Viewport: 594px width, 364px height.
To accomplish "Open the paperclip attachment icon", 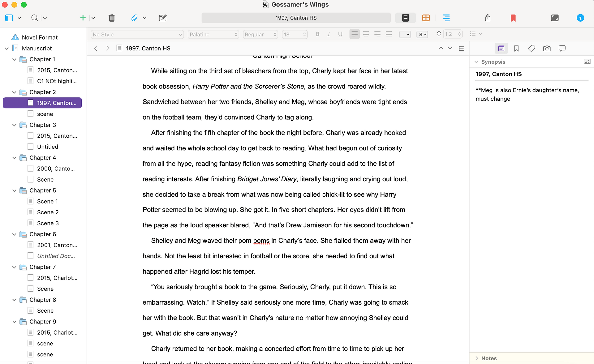I will pyautogui.click(x=134, y=18).
